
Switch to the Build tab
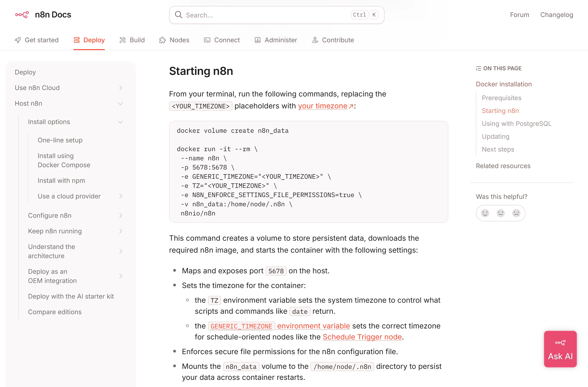tap(132, 40)
